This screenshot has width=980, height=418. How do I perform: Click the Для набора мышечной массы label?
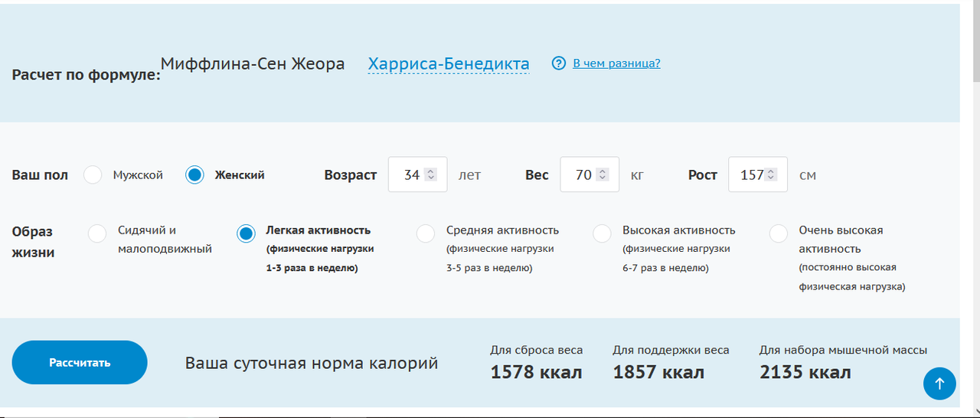pos(843,350)
